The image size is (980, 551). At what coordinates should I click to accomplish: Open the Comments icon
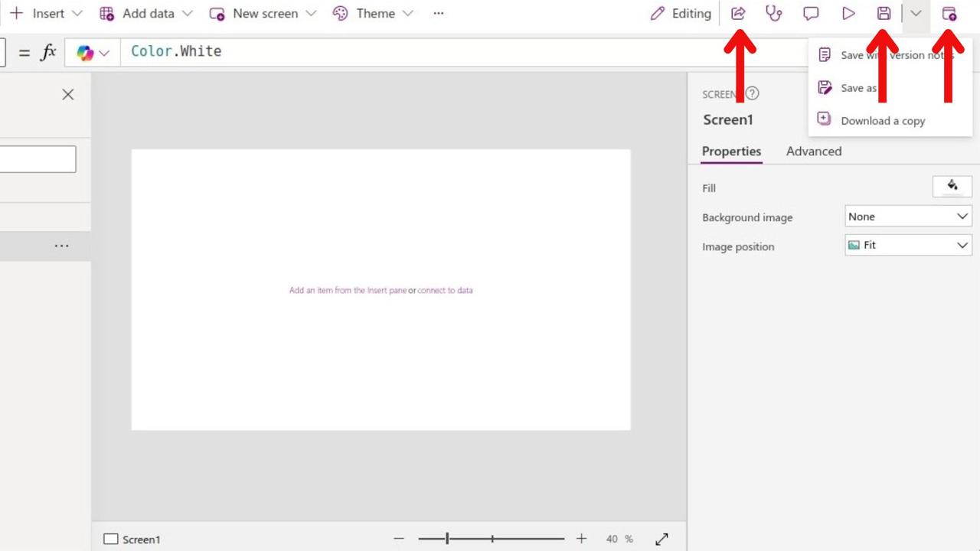pos(811,14)
